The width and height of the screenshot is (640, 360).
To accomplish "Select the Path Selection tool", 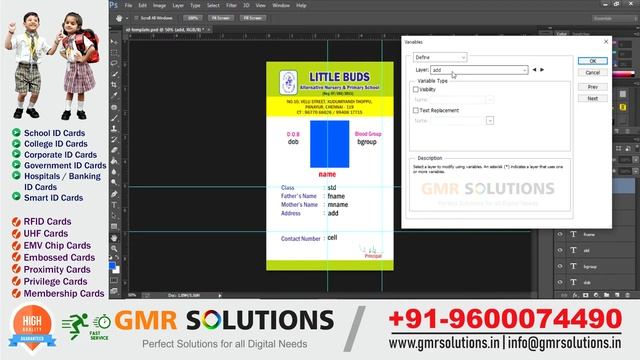I will point(114,216).
